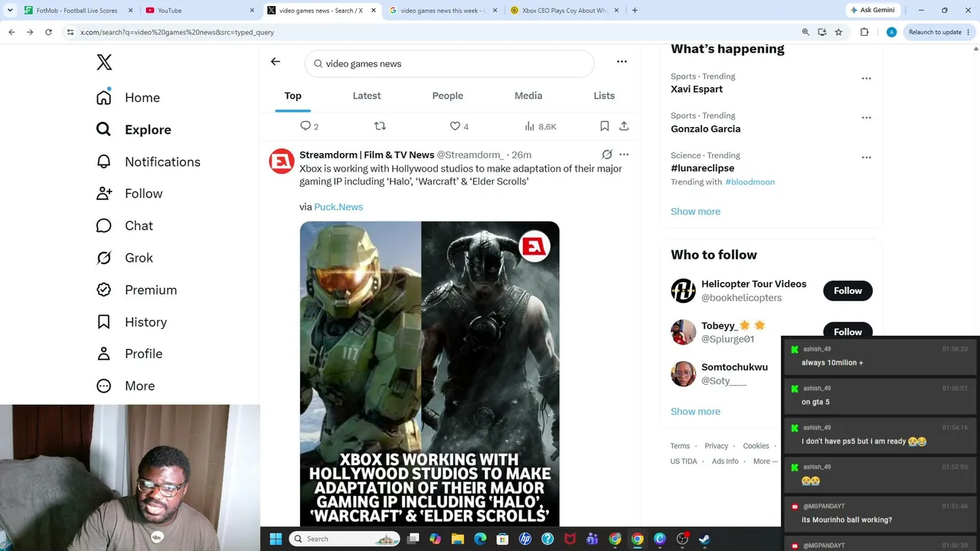Screen dimensions: 980x551
Task: Switch to the People tab
Action: (448, 96)
